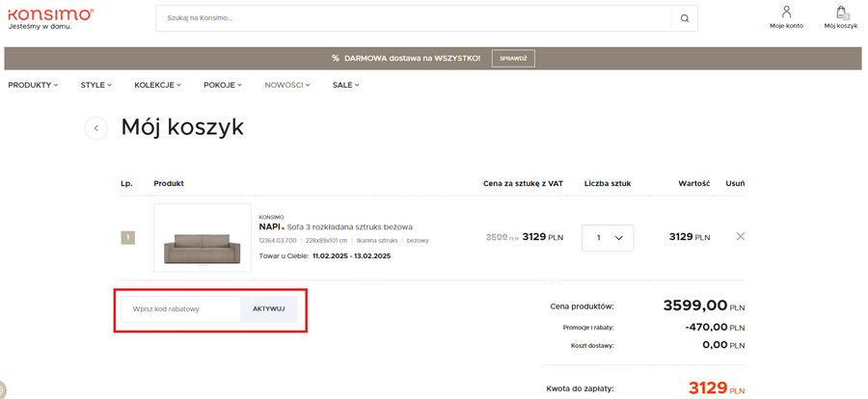Open the POKOJE dropdown menu
This screenshot has height=399, width=868.
pos(224,85)
